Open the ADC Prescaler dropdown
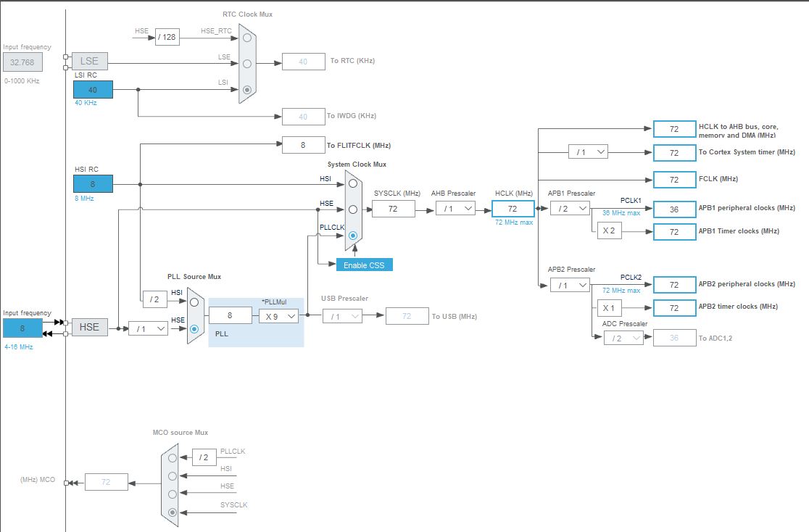 (x=623, y=338)
